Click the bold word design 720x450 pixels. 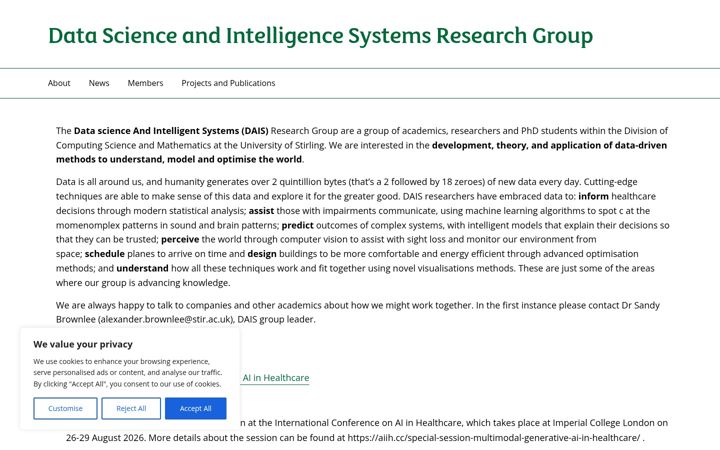tap(262, 254)
